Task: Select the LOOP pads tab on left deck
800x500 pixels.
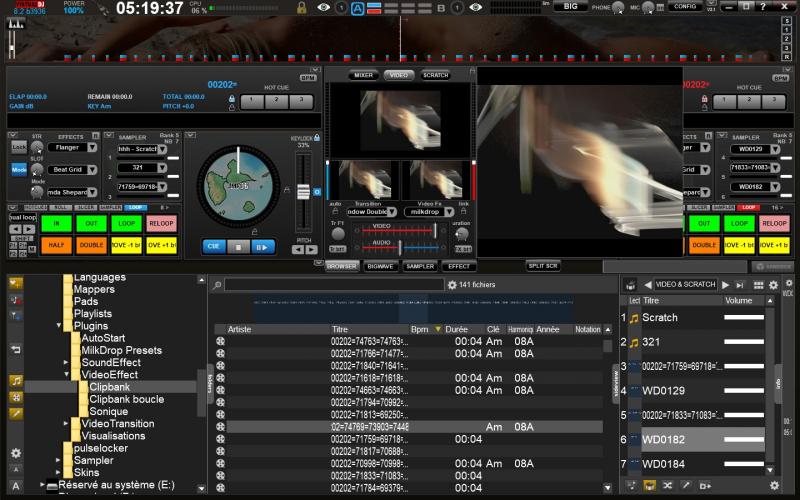Action: [x=135, y=208]
